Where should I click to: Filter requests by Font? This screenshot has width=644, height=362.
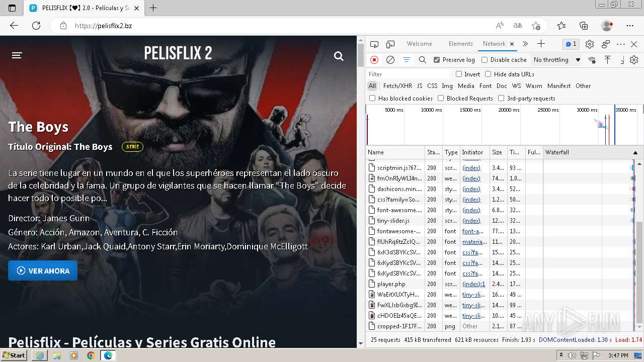pyautogui.click(x=486, y=86)
